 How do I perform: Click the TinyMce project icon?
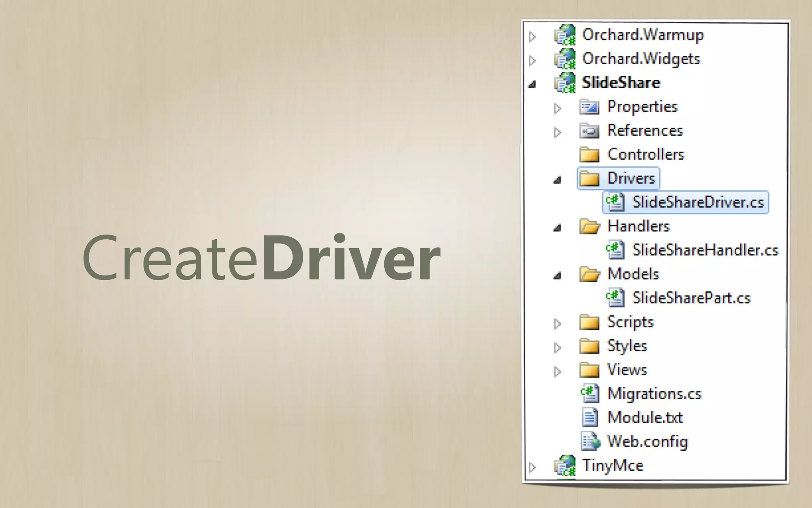(565, 465)
